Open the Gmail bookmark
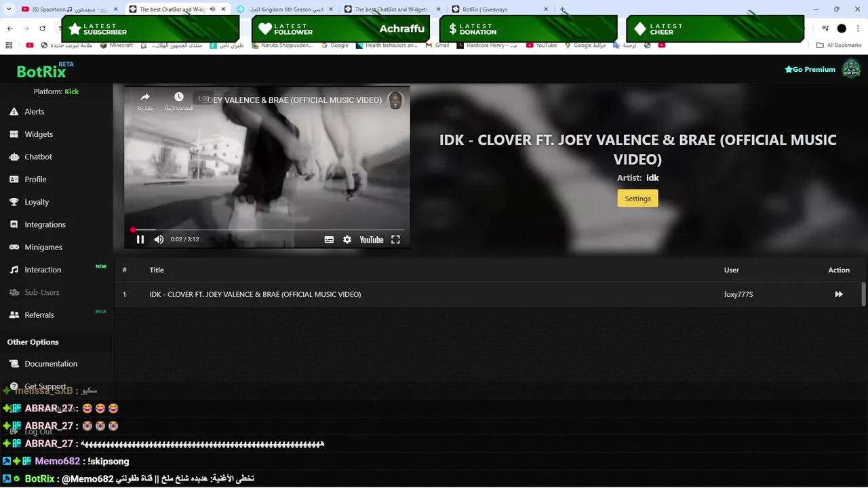The height and width of the screenshot is (488, 868). pyautogui.click(x=437, y=45)
